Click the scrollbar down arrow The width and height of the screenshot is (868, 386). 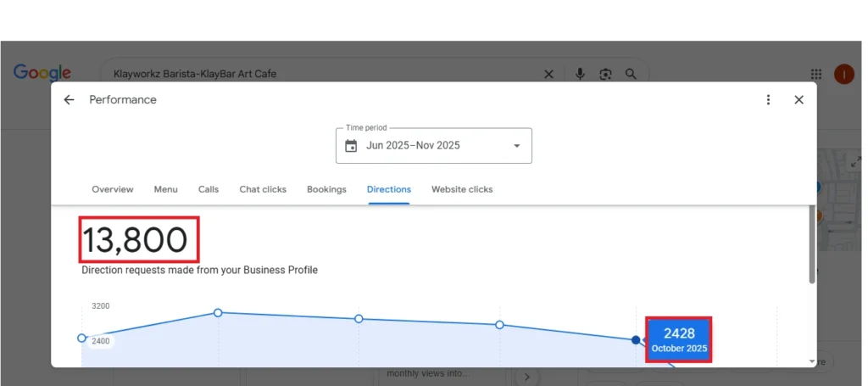(812, 361)
